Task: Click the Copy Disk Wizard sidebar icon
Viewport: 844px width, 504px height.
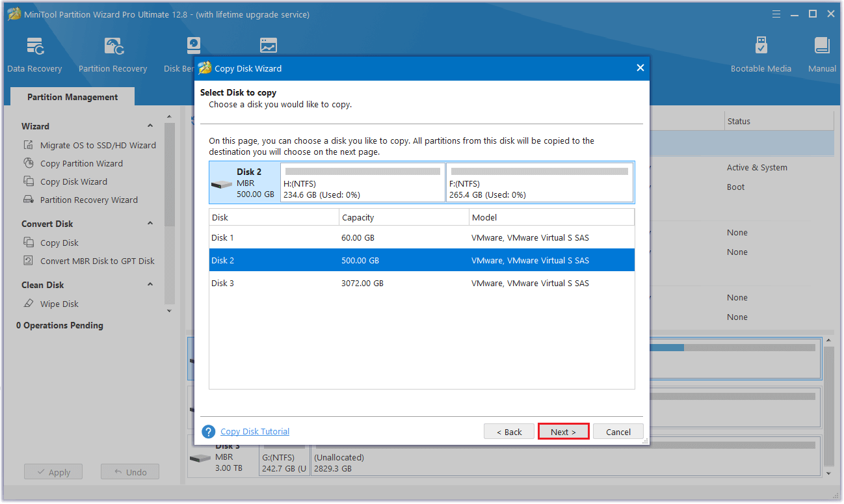Action: pos(29,181)
